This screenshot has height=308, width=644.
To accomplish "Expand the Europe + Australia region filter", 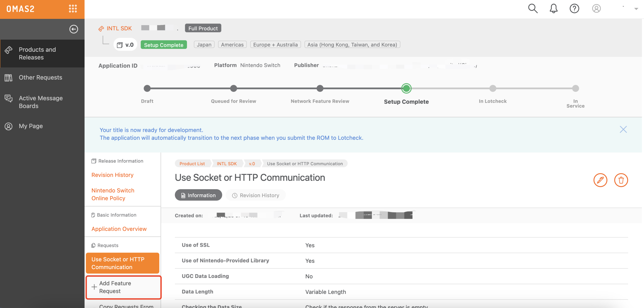I will pos(275,44).
